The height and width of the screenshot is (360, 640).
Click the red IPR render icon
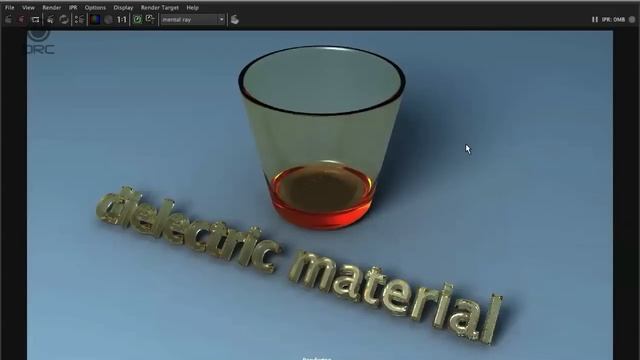tap(22, 19)
